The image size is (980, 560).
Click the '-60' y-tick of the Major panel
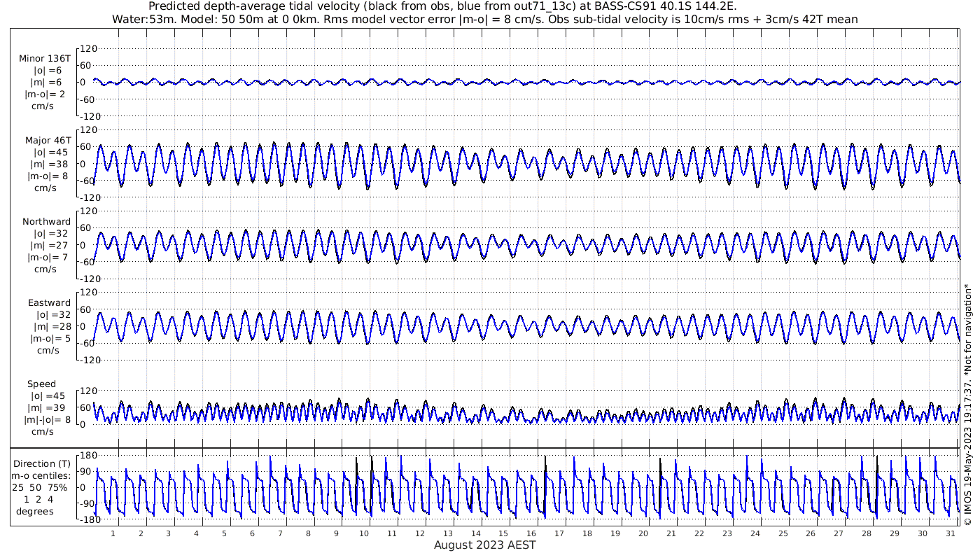[x=86, y=181]
